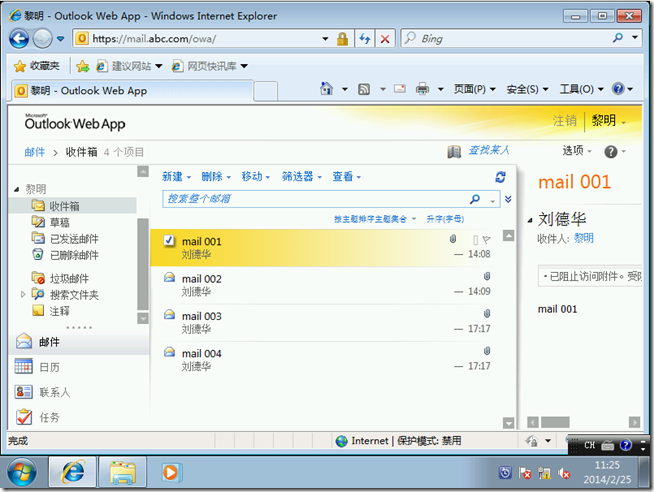Click the 邮件 breadcrumb link
This screenshot has width=654, height=492.
[x=35, y=152]
